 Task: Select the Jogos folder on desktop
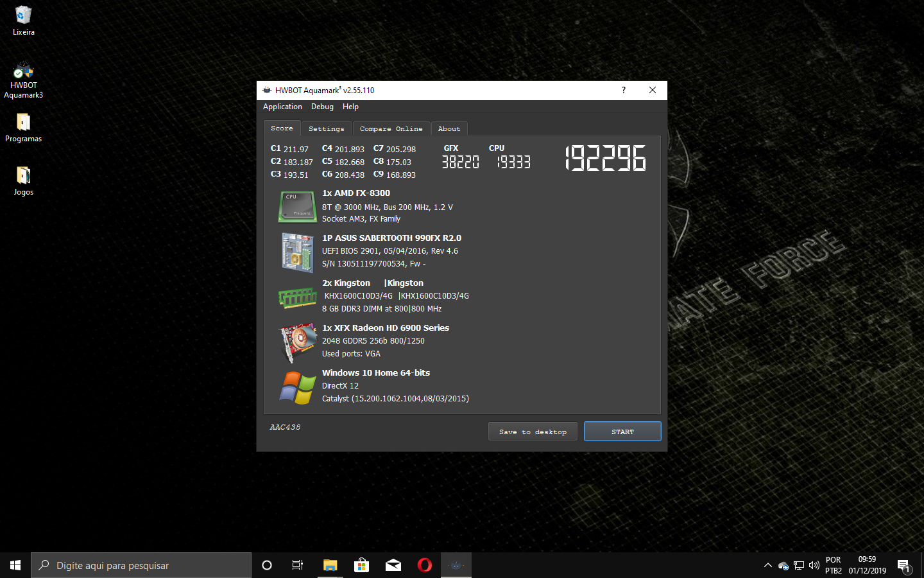pyautogui.click(x=23, y=180)
